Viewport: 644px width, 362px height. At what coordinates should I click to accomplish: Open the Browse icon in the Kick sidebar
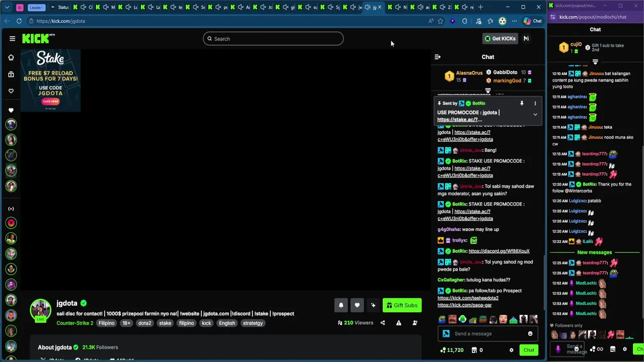coord(11,74)
